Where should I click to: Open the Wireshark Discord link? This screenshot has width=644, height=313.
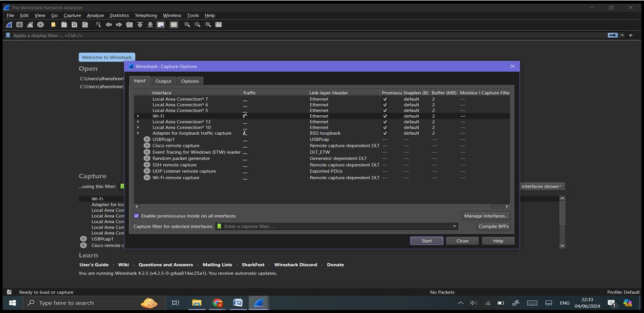click(295, 265)
